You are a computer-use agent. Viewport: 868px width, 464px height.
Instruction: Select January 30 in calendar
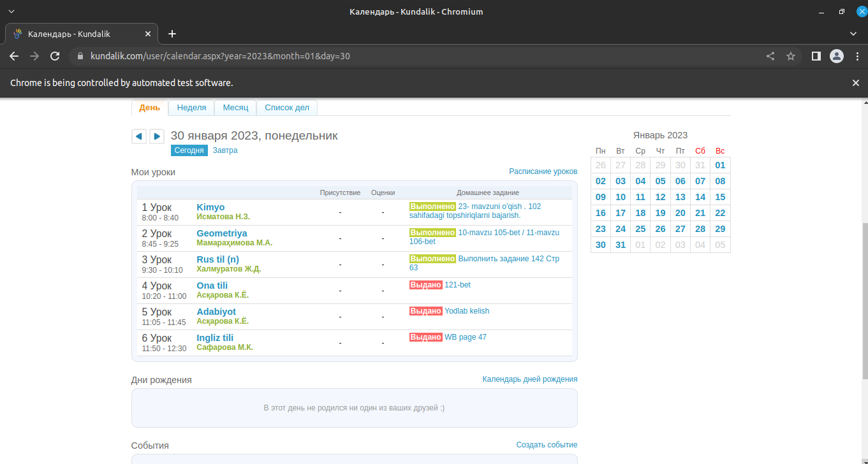(x=601, y=245)
